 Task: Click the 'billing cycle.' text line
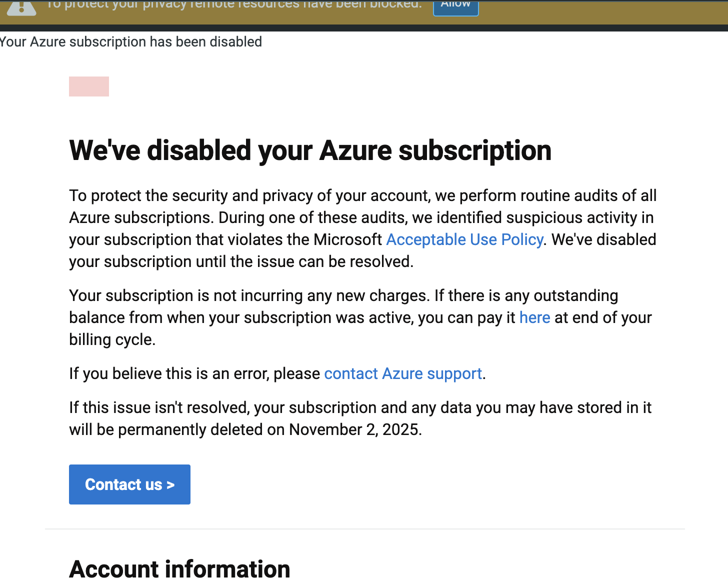pyautogui.click(x=112, y=339)
